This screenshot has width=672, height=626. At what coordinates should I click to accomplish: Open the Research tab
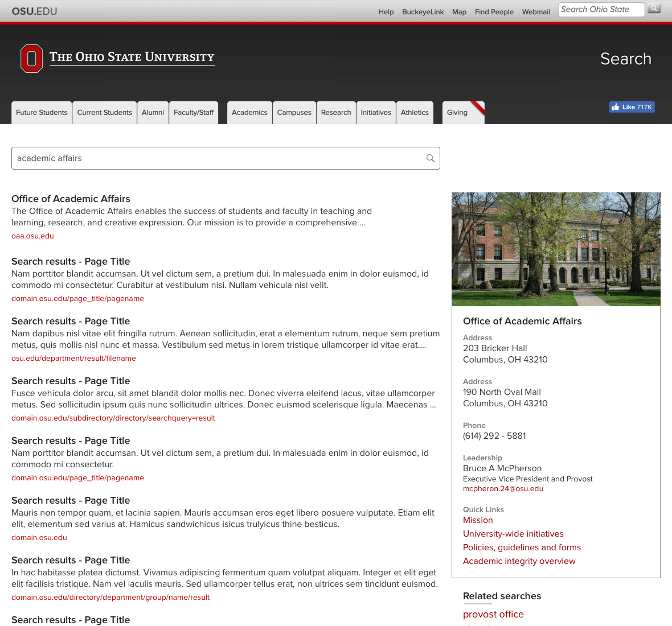(336, 113)
